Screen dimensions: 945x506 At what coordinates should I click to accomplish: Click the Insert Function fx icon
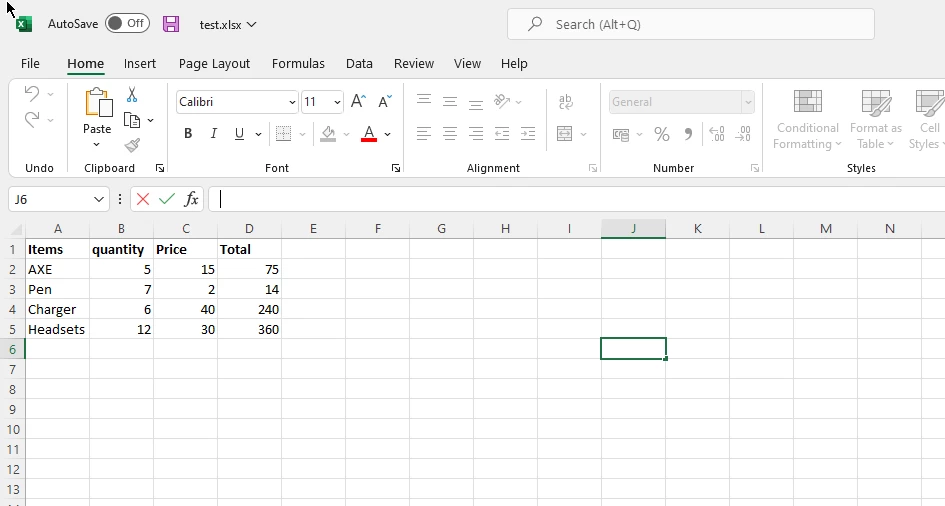click(191, 199)
